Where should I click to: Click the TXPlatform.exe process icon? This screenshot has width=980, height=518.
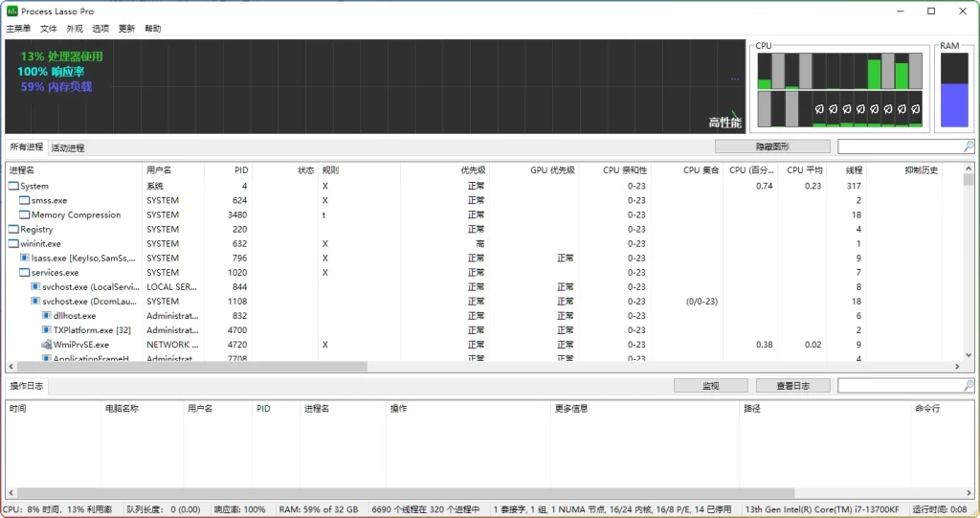(x=46, y=329)
